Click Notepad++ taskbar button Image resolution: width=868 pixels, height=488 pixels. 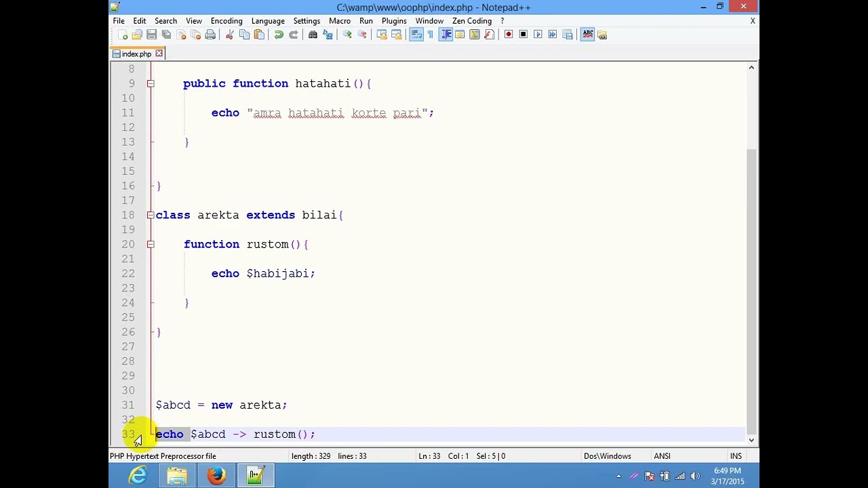(256, 476)
